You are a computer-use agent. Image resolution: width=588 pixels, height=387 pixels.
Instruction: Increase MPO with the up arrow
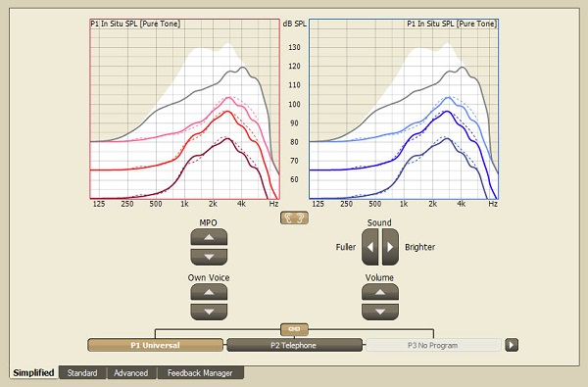tap(209, 237)
